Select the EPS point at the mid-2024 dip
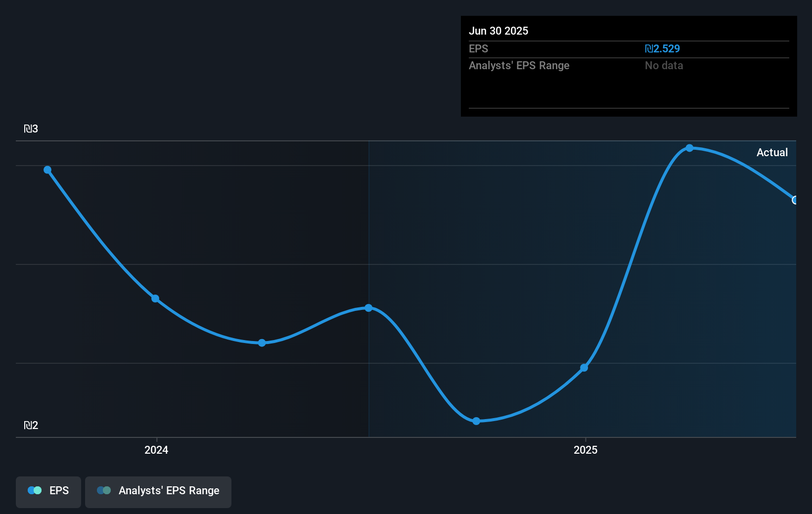Screen dimensions: 812x514 pos(262,343)
